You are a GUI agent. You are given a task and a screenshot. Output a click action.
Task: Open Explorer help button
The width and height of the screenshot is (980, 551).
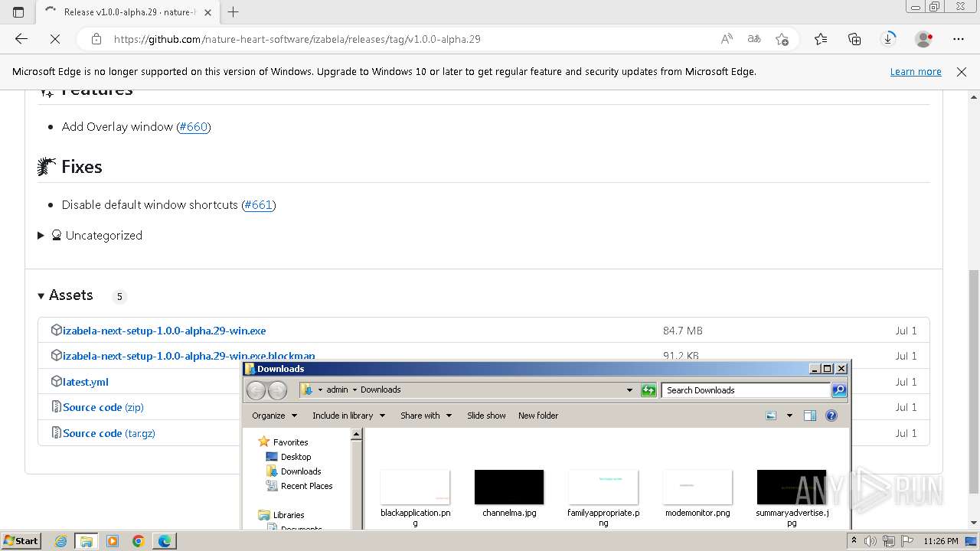click(x=831, y=416)
